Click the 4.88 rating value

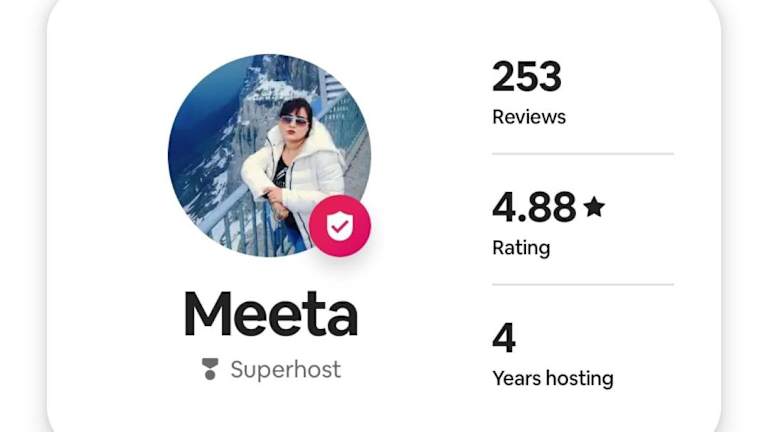(x=534, y=207)
